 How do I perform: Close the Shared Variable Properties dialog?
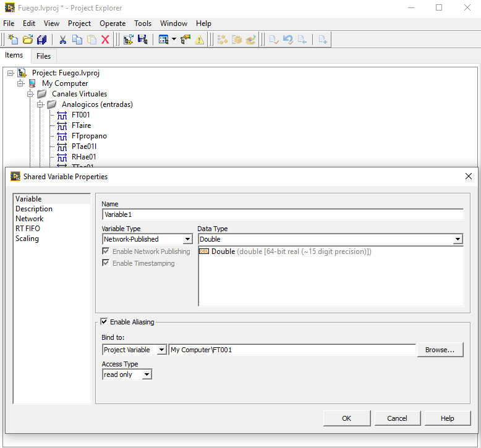click(x=469, y=176)
